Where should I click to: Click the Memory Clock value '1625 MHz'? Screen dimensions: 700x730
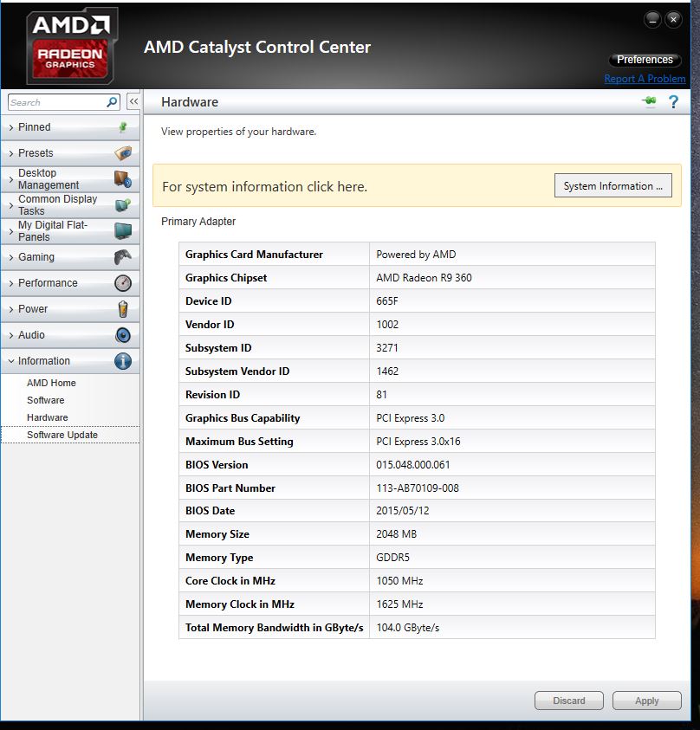click(x=399, y=604)
